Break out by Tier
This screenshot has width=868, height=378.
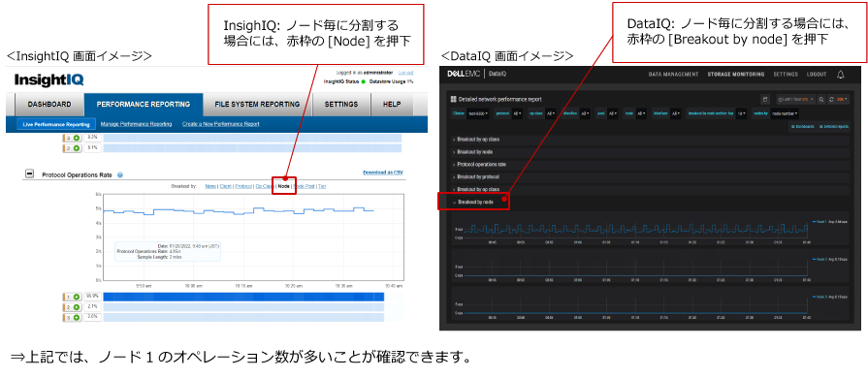(x=322, y=186)
